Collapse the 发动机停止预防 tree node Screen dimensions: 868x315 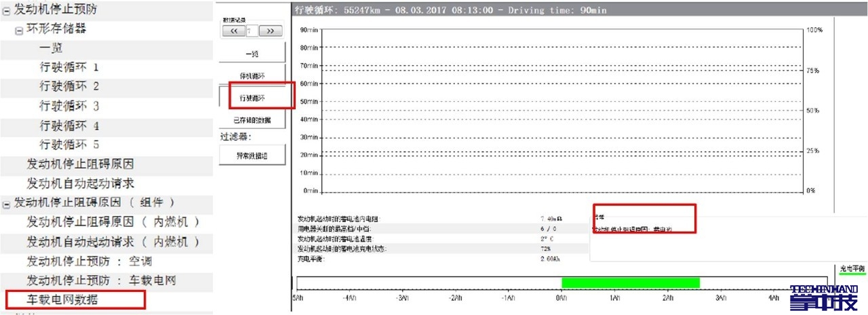tap(7, 10)
